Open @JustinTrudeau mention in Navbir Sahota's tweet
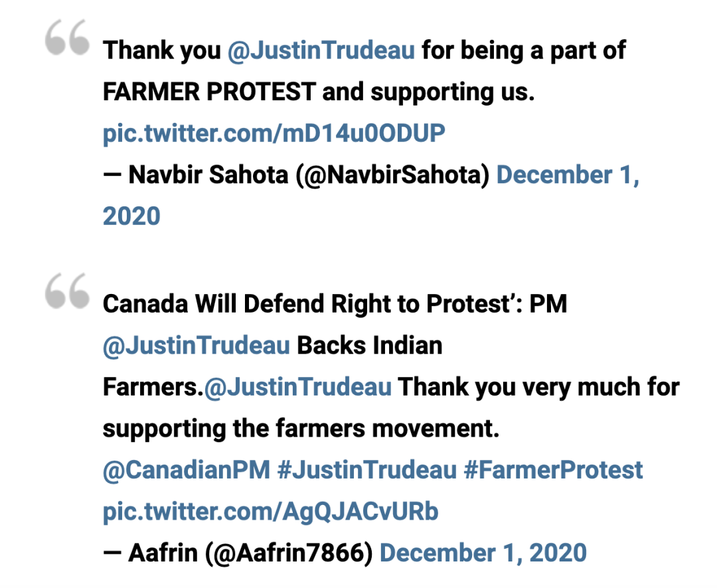Image resolution: width=717 pixels, height=588 pixels. click(321, 50)
